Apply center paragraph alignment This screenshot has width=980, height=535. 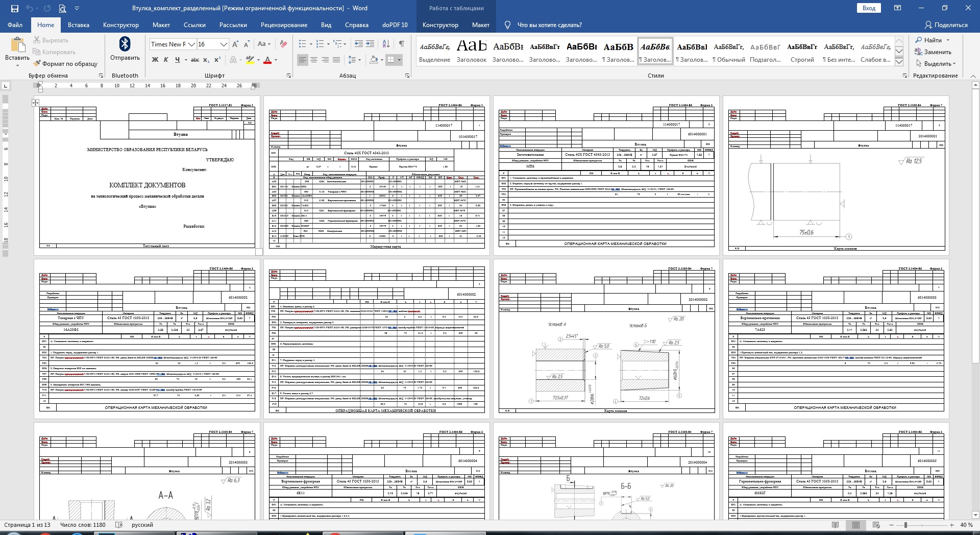click(314, 60)
